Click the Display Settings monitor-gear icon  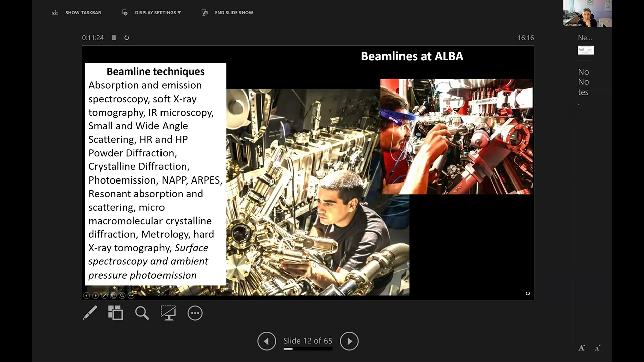tap(125, 13)
